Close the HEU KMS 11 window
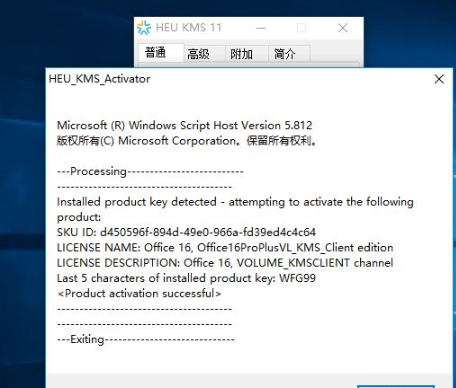The image size is (456, 388). coord(343,28)
